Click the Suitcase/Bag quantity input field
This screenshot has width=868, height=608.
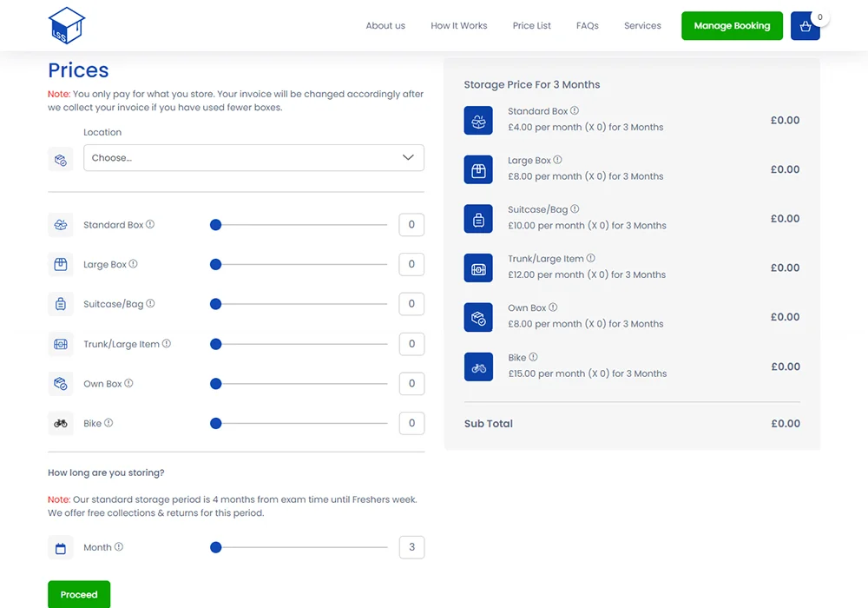pyautogui.click(x=411, y=304)
